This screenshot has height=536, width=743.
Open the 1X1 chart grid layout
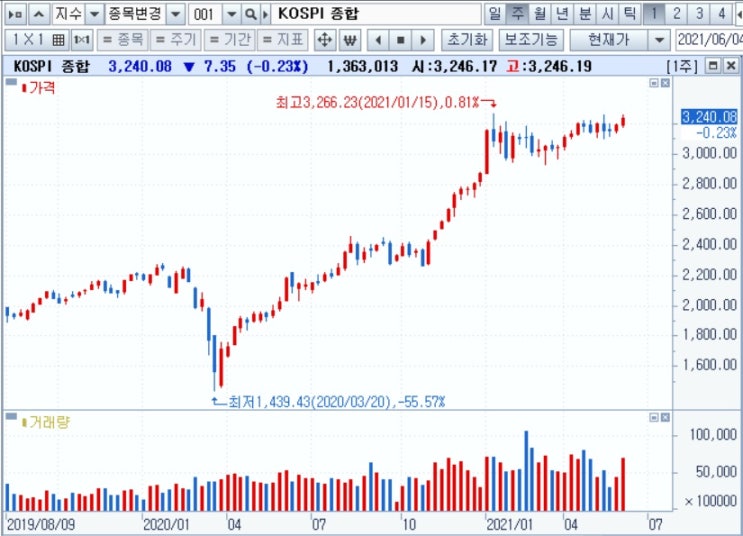[x=37, y=40]
